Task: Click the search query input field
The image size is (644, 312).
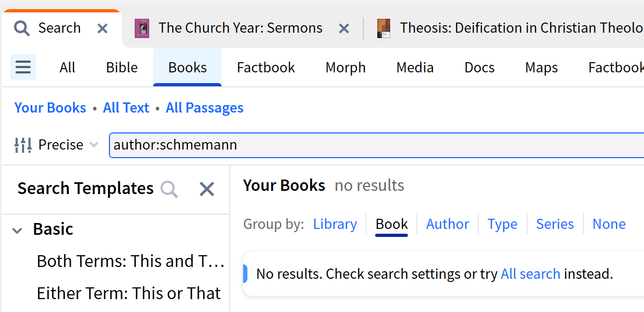Action: (376, 145)
